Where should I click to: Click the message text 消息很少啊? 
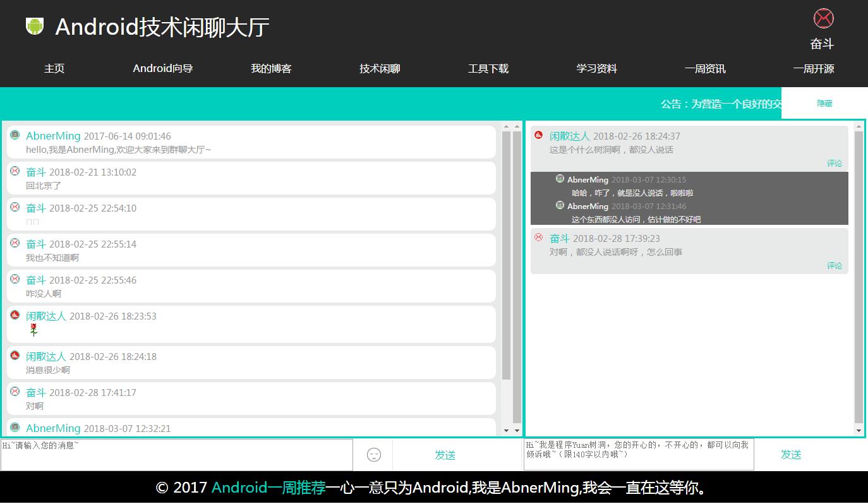click(x=48, y=370)
